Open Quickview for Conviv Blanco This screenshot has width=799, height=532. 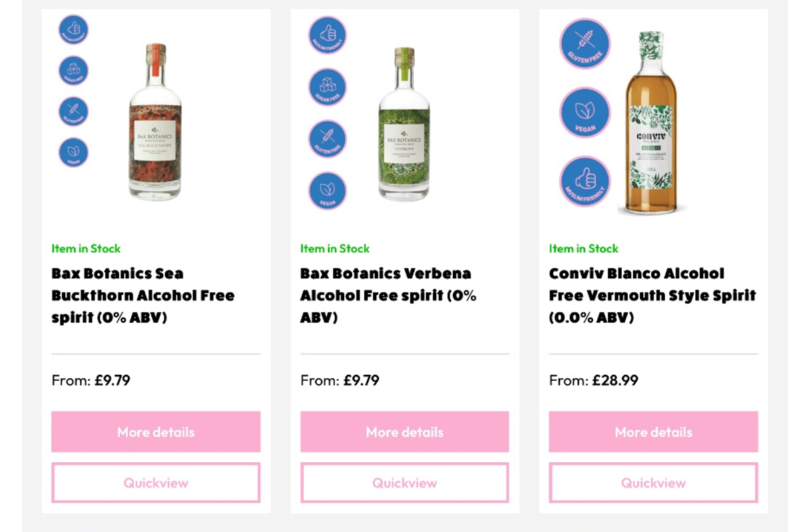click(x=653, y=482)
